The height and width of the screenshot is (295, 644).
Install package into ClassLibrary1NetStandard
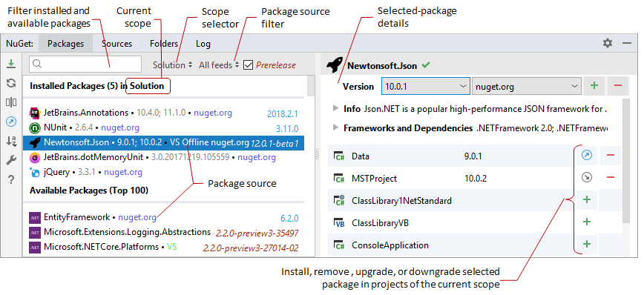588,200
